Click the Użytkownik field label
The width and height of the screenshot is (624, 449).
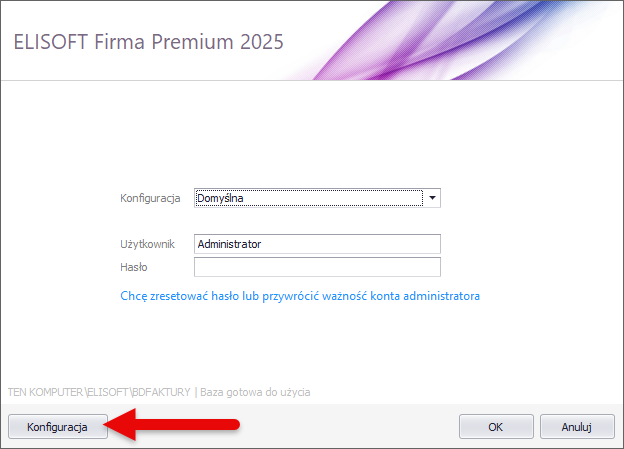[x=147, y=244]
